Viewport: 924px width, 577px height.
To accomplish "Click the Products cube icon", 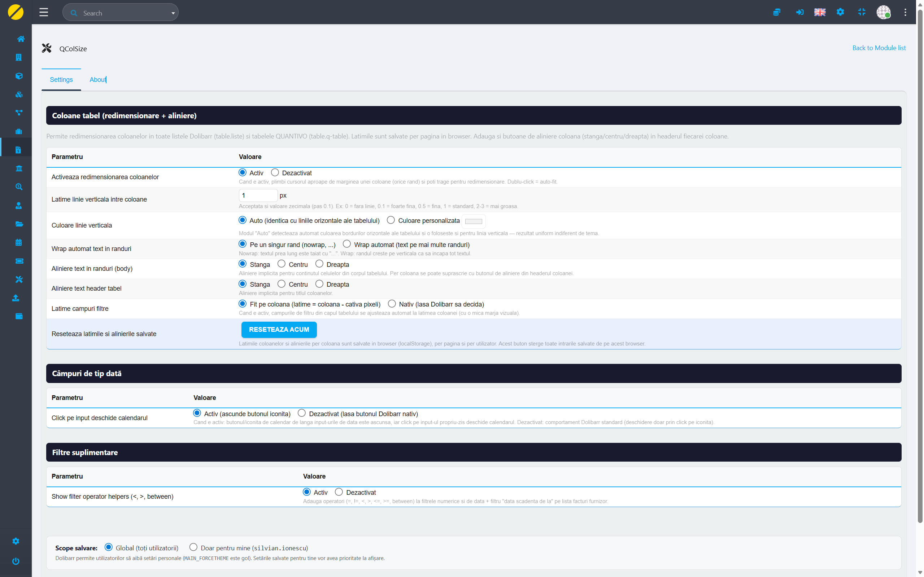I will [19, 76].
